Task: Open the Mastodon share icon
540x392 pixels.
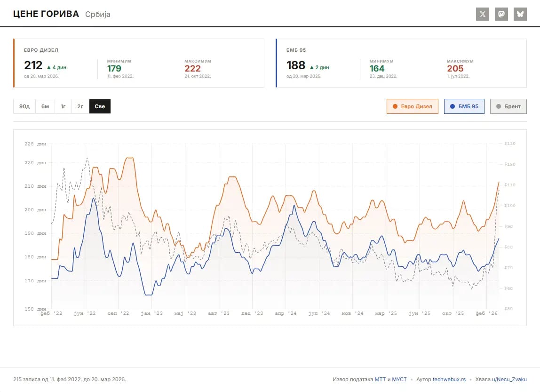Action: coord(501,14)
